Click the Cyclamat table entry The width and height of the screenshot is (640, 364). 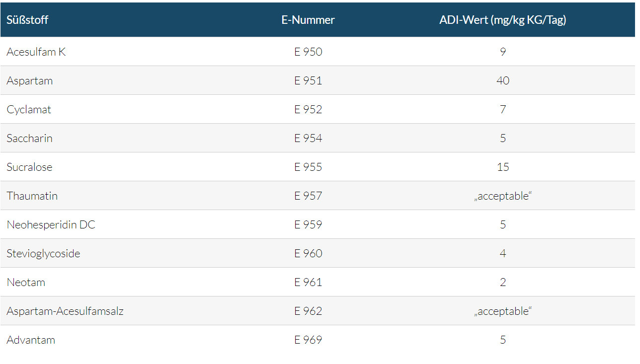(x=29, y=109)
